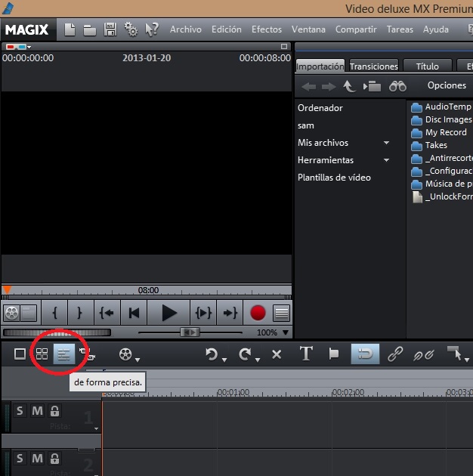
Task: Jump to beginning with the skip-back button
Action: tap(134, 313)
